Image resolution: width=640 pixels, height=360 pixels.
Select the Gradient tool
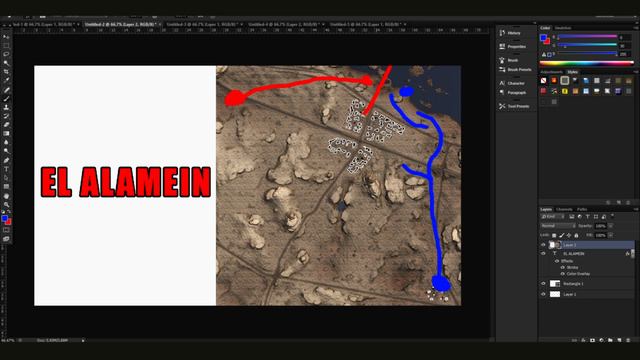[x=6, y=133]
